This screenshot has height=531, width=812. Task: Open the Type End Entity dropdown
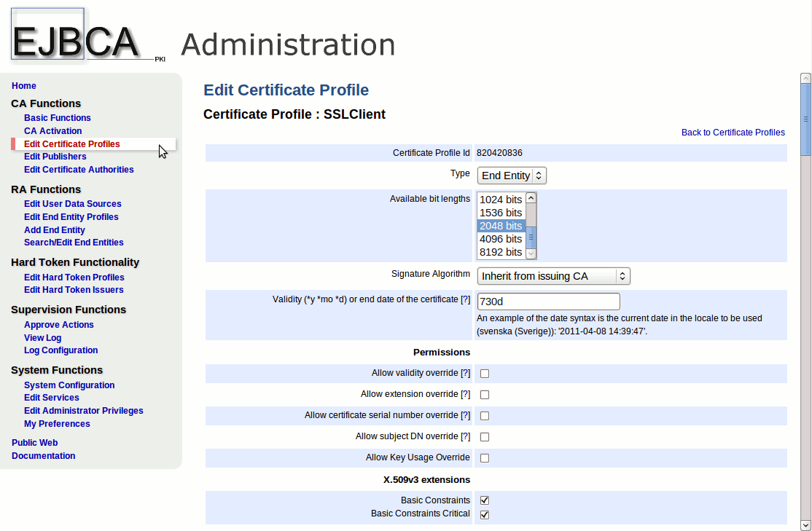point(512,176)
